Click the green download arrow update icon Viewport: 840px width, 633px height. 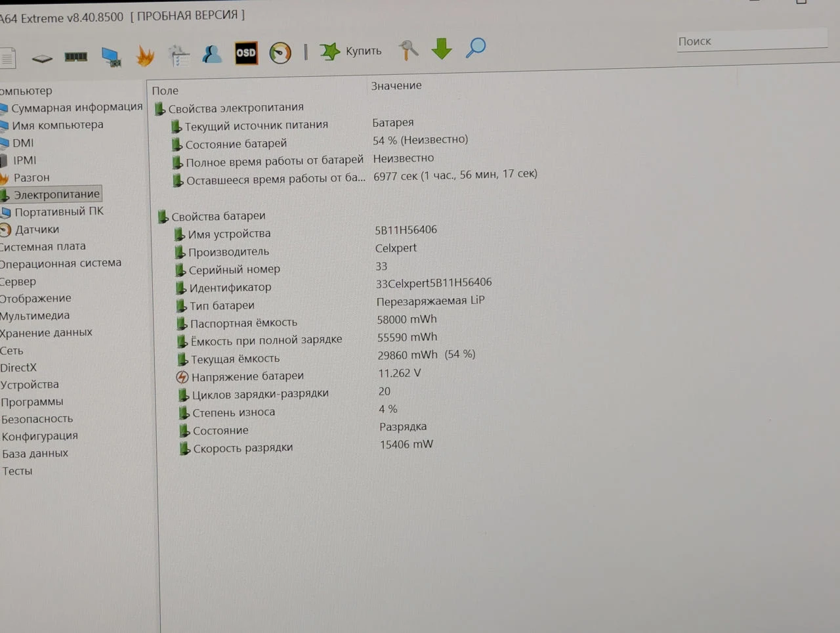tap(442, 49)
